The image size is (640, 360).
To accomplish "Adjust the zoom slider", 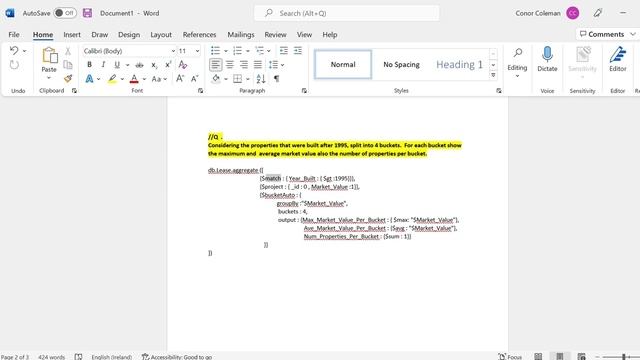I will 623,357.
